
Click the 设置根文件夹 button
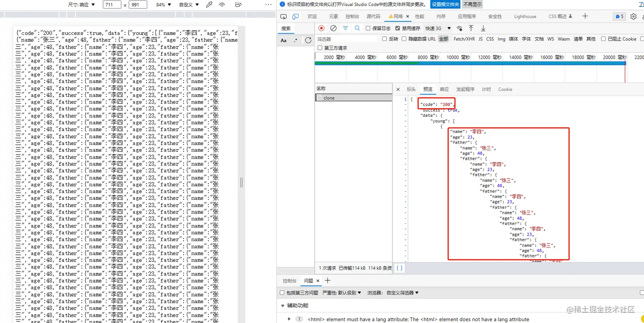[446, 4]
